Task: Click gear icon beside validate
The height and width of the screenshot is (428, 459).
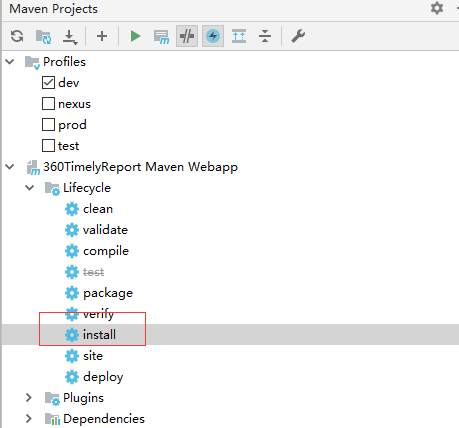Action: pyautogui.click(x=72, y=230)
